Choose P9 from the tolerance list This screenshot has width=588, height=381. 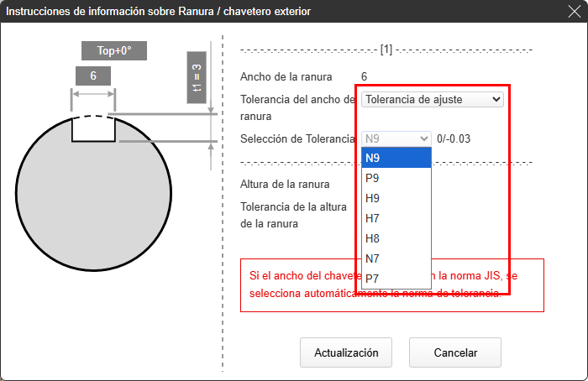pyautogui.click(x=396, y=178)
